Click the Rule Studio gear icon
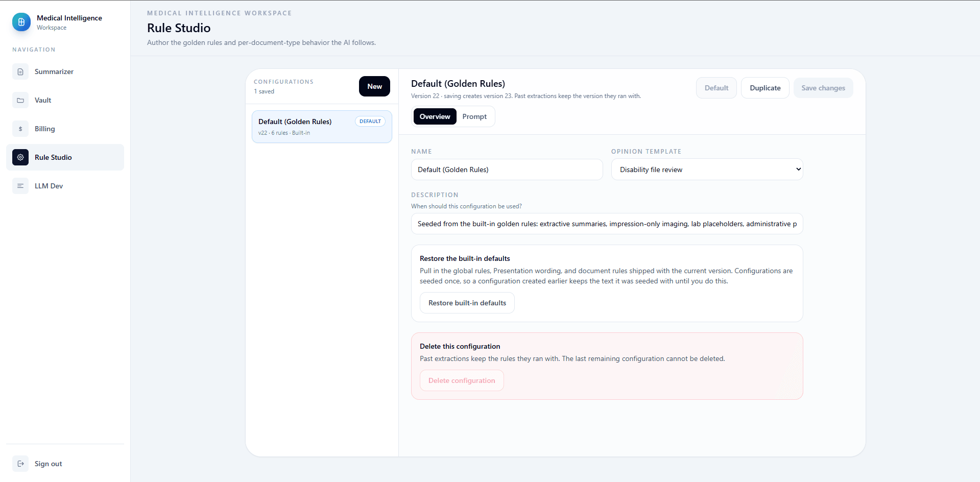This screenshot has height=482, width=980. pos(20,157)
